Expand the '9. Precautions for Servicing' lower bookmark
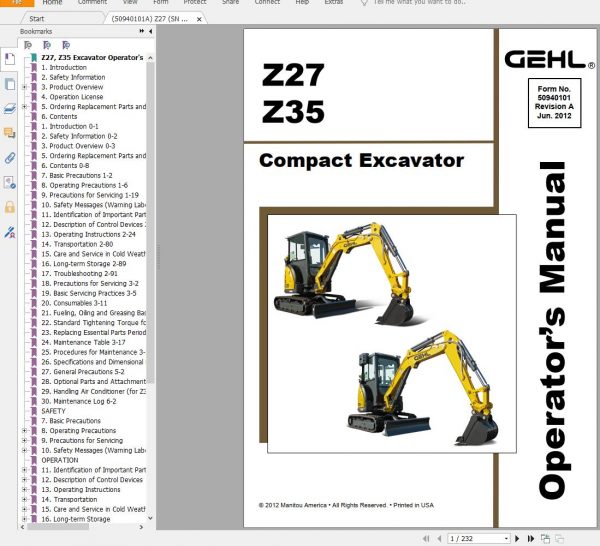Screen dimensions: 600x546 coord(24,440)
